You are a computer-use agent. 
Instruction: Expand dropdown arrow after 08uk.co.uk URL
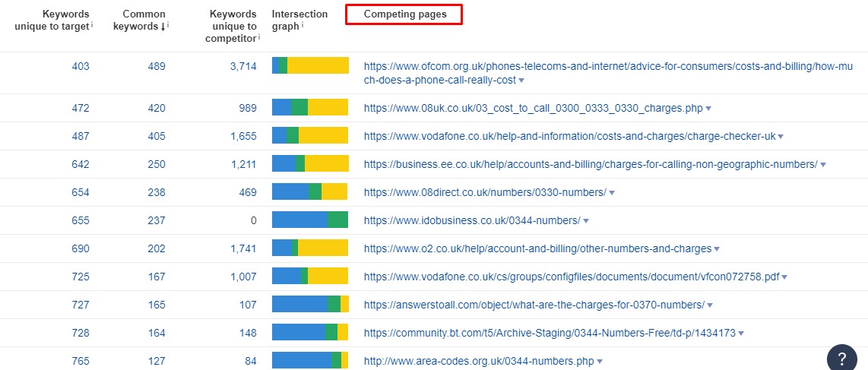pyautogui.click(x=708, y=109)
